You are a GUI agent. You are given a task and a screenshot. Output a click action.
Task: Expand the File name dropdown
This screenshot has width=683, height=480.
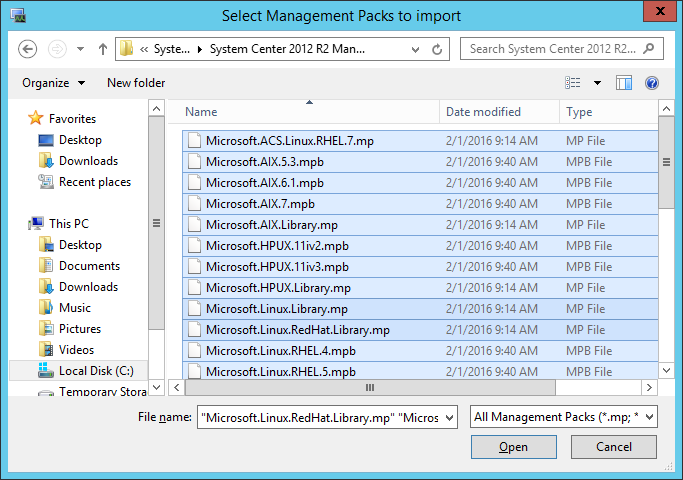click(x=450, y=417)
